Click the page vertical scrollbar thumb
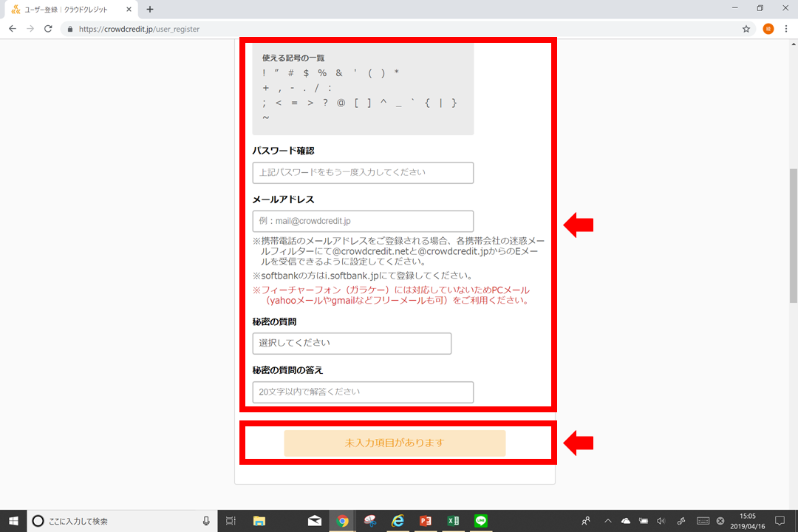Image resolution: width=798 pixels, height=532 pixels. pos(794,236)
